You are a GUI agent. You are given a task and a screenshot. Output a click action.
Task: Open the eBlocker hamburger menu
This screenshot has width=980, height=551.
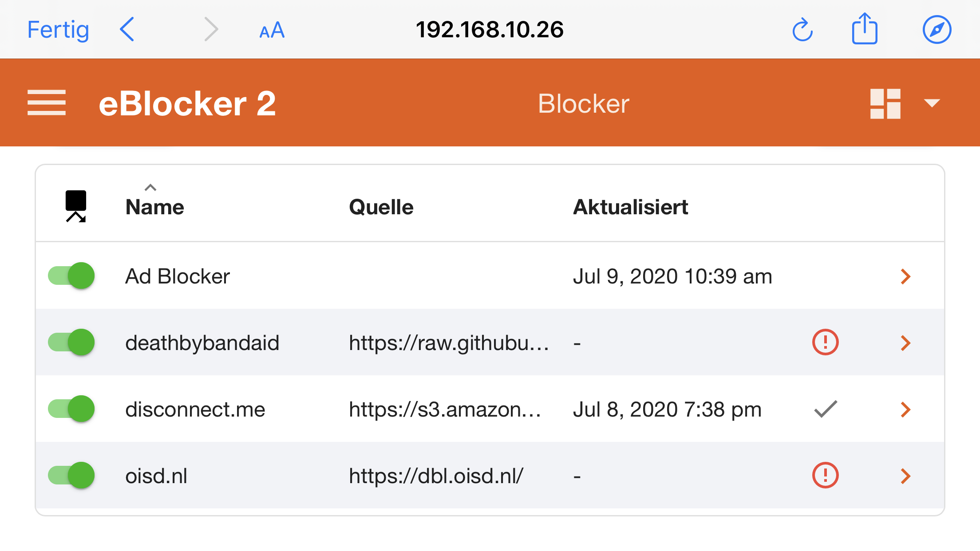[47, 103]
